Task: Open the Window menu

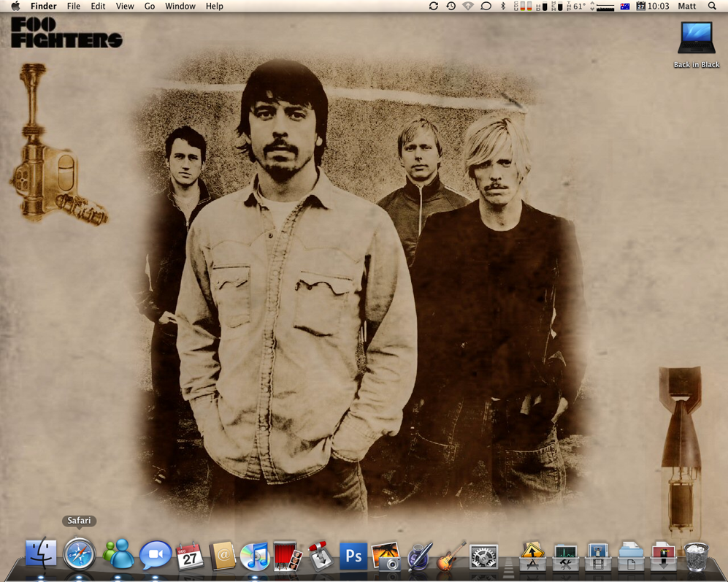Action: [x=180, y=6]
